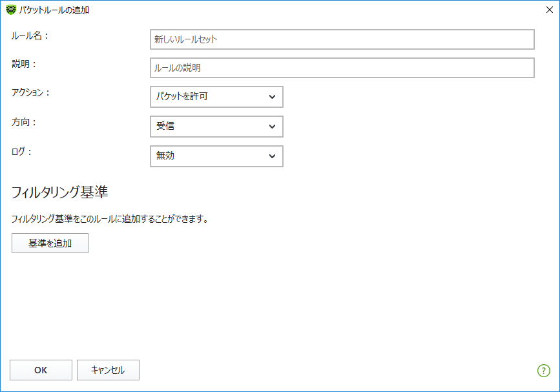
Task: Open the ログ dropdown showing 無効
Action: [216, 156]
